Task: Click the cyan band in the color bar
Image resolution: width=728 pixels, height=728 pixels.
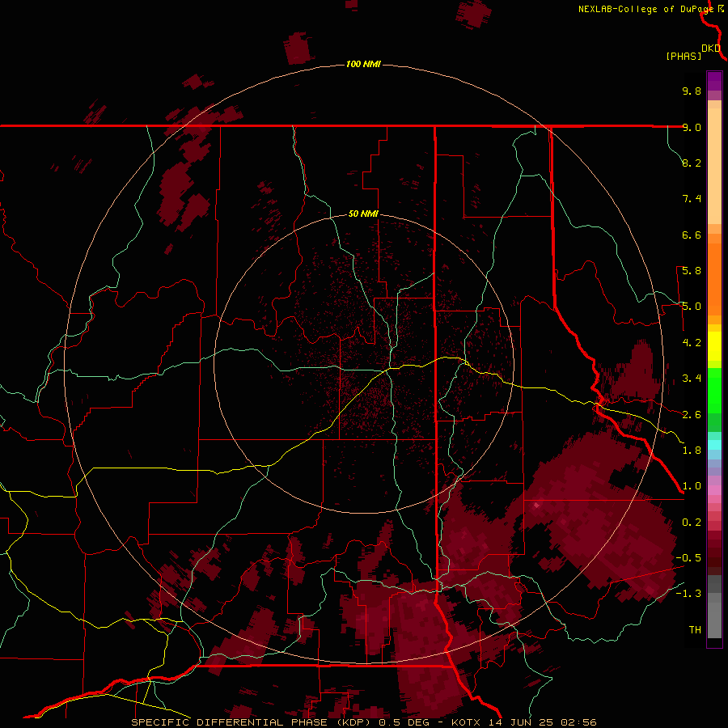Action: [714, 445]
